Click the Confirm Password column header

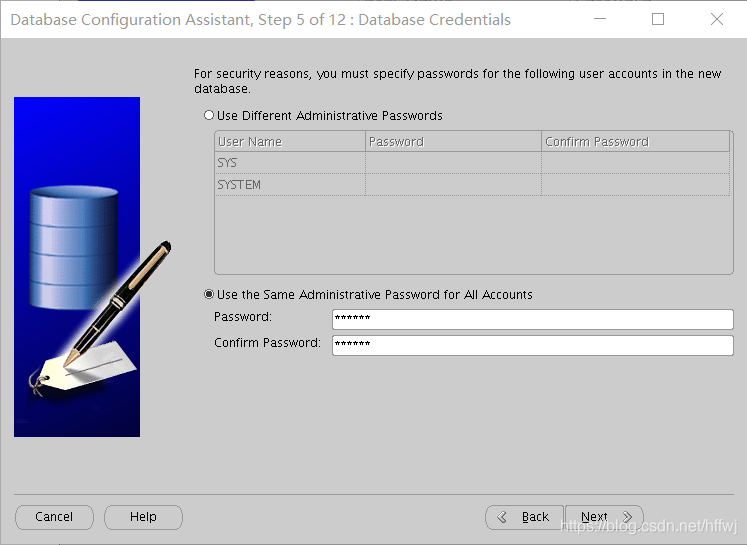click(x=636, y=141)
